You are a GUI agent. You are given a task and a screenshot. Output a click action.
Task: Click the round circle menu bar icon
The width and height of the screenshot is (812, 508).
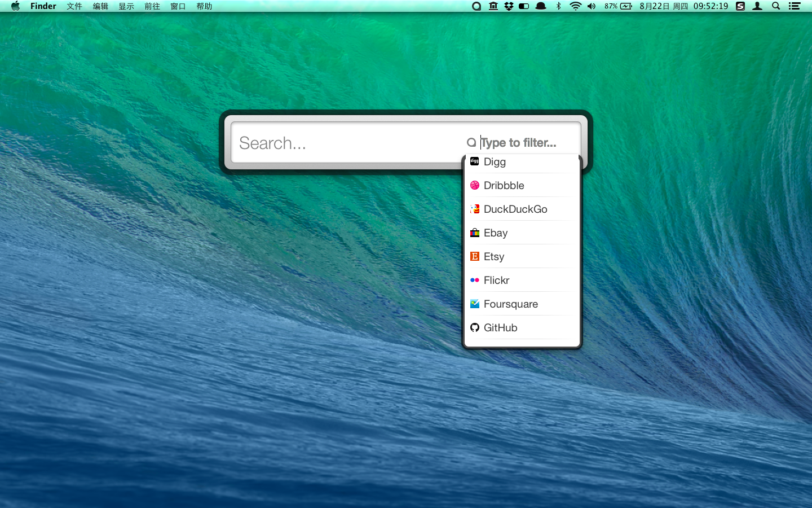click(x=476, y=6)
